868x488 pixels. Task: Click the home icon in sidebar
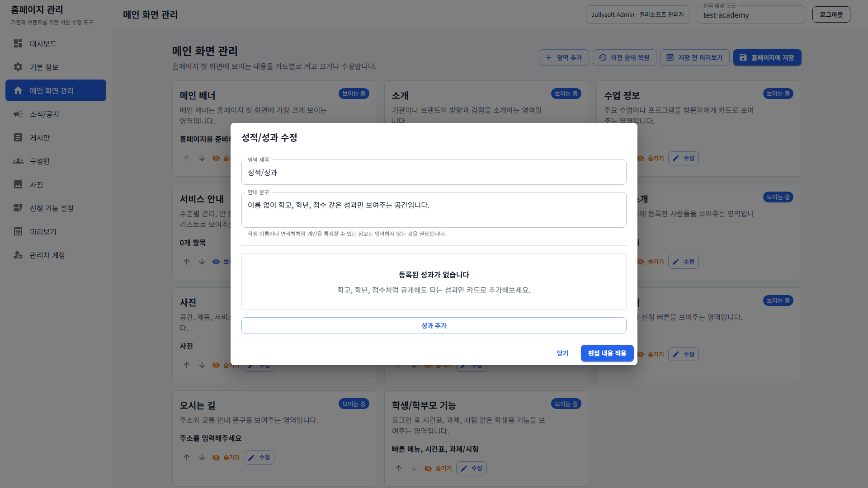pyautogui.click(x=18, y=90)
